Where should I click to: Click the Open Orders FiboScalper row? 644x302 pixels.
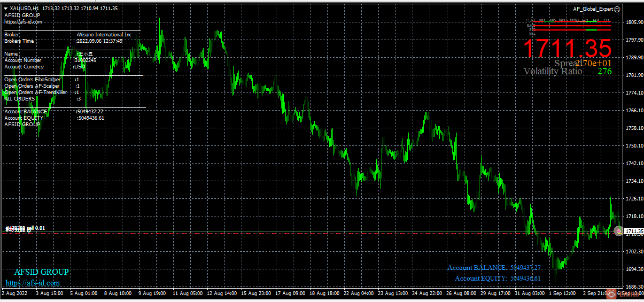coord(42,80)
